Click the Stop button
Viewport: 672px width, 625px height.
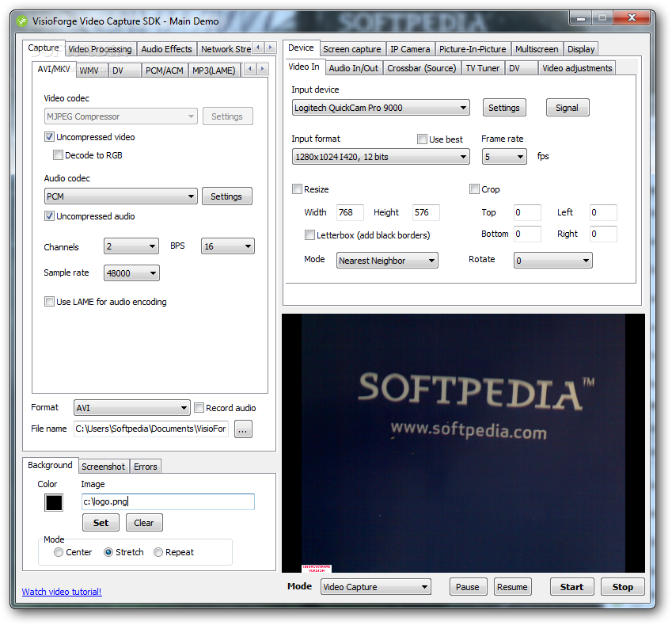623,587
